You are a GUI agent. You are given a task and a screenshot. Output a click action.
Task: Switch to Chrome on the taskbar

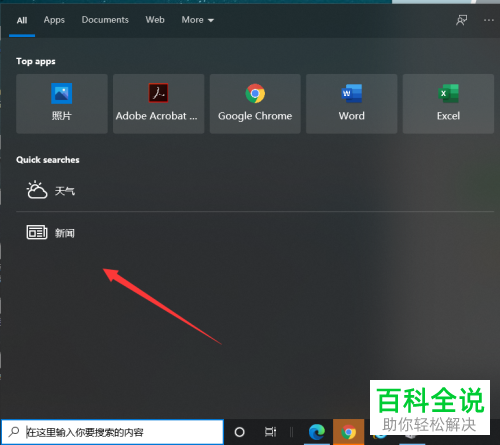click(348, 432)
